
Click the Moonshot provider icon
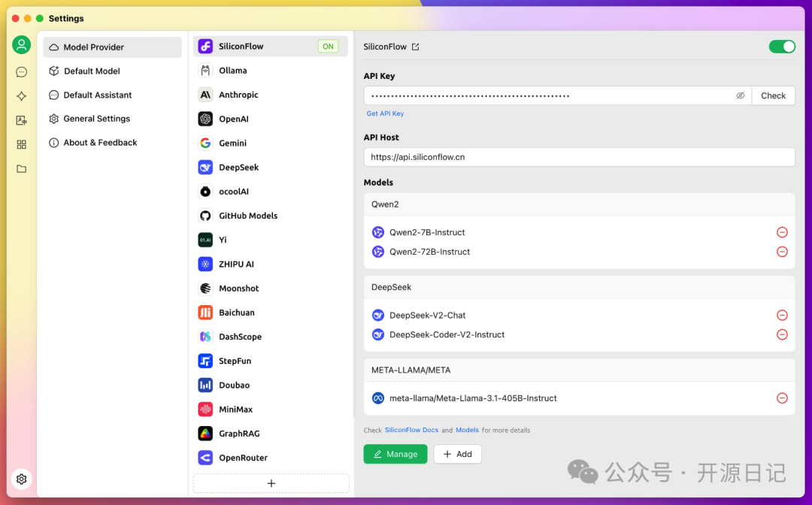205,289
